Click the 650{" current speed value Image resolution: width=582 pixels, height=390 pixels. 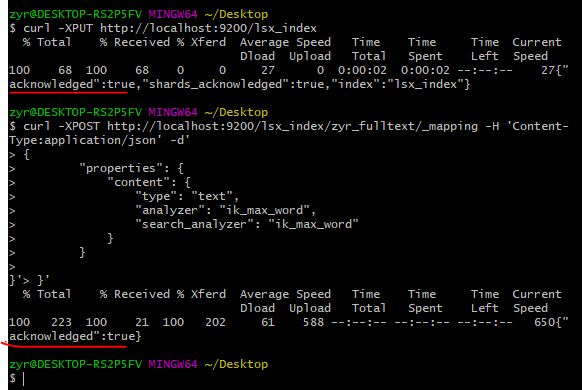coord(551,322)
